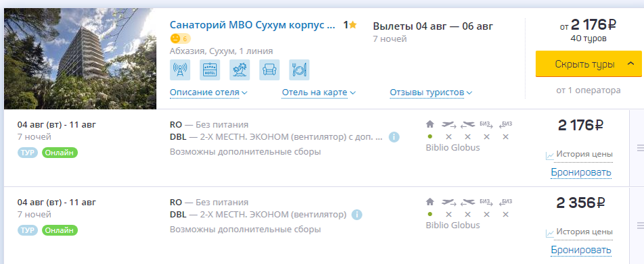The image size is (644, 264).
Task: Open info icon for room with доп. description
Action: [x=394, y=137]
